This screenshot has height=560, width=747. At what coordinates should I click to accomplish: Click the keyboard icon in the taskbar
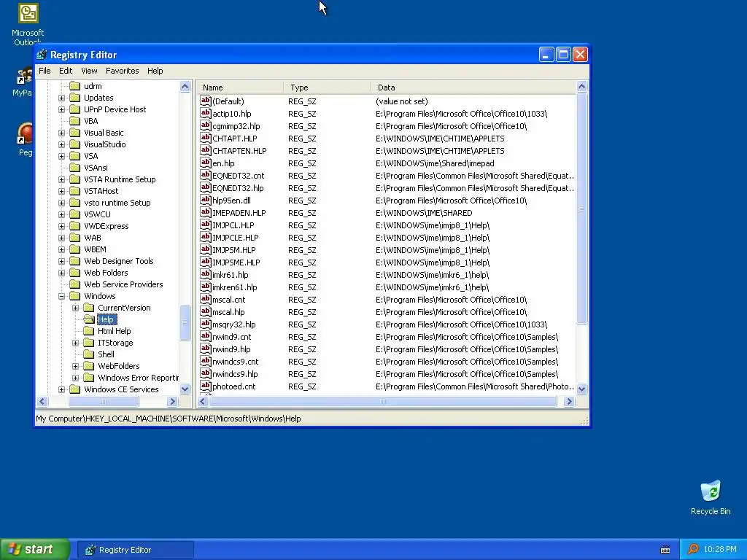(665, 550)
